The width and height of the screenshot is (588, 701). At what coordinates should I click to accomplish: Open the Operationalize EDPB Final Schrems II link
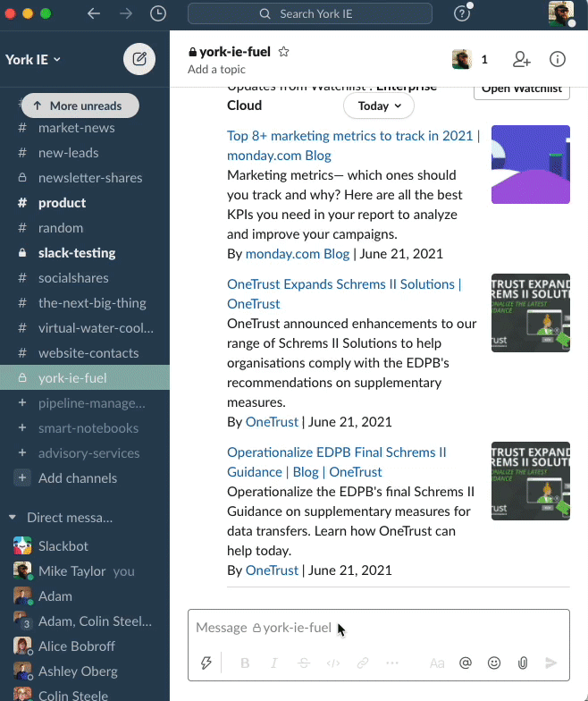336,461
